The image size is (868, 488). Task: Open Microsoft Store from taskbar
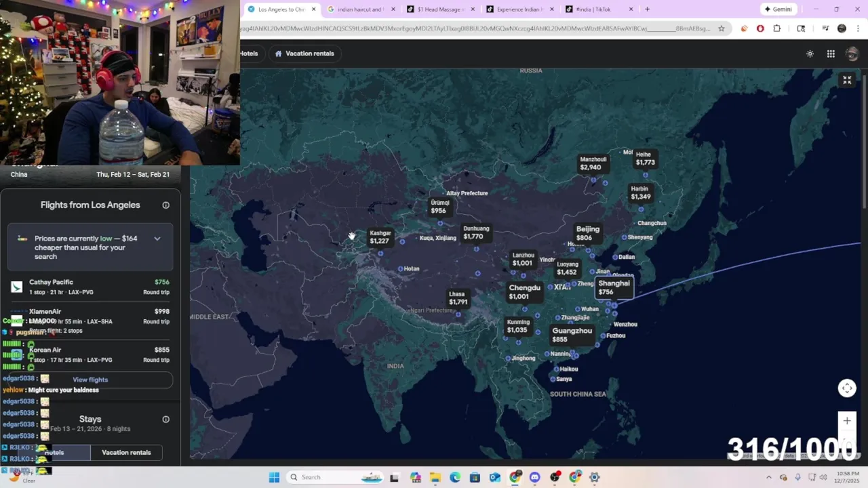pos(475,477)
